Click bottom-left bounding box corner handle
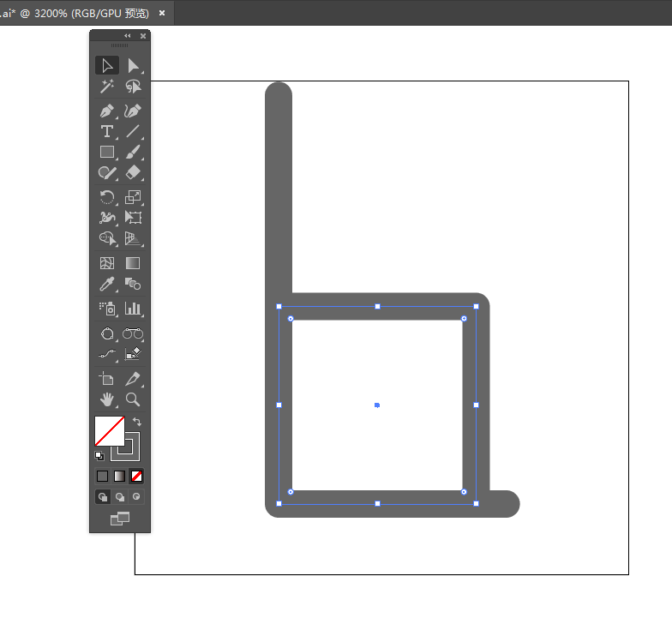The image size is (672, 642). (279, 504)
